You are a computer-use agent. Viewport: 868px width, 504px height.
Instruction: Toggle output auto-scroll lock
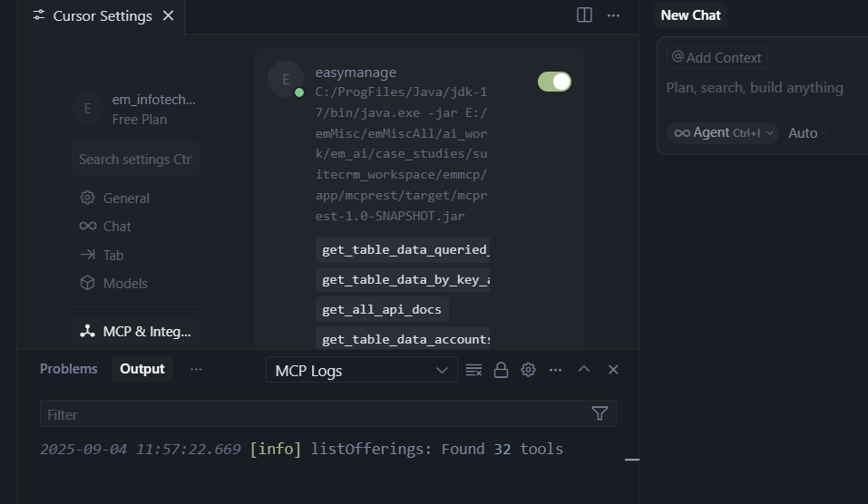point(501,370)
